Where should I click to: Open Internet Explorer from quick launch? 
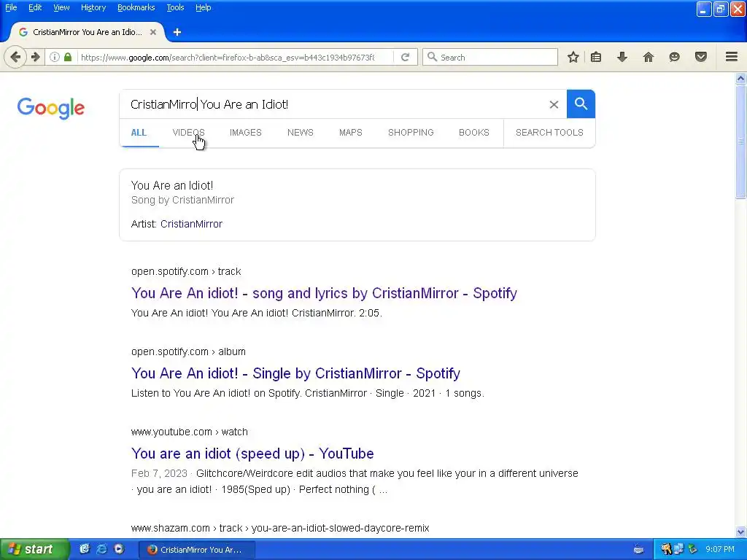102,549
